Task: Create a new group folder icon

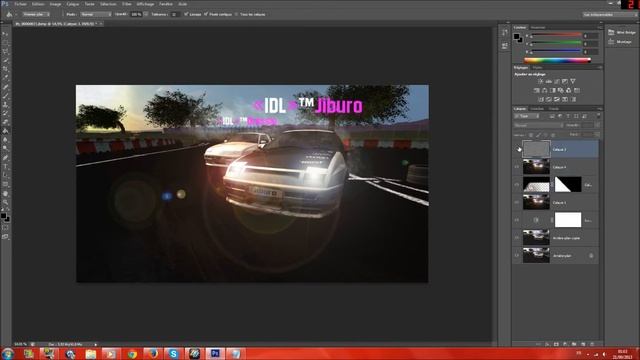Action: point(574,344)
